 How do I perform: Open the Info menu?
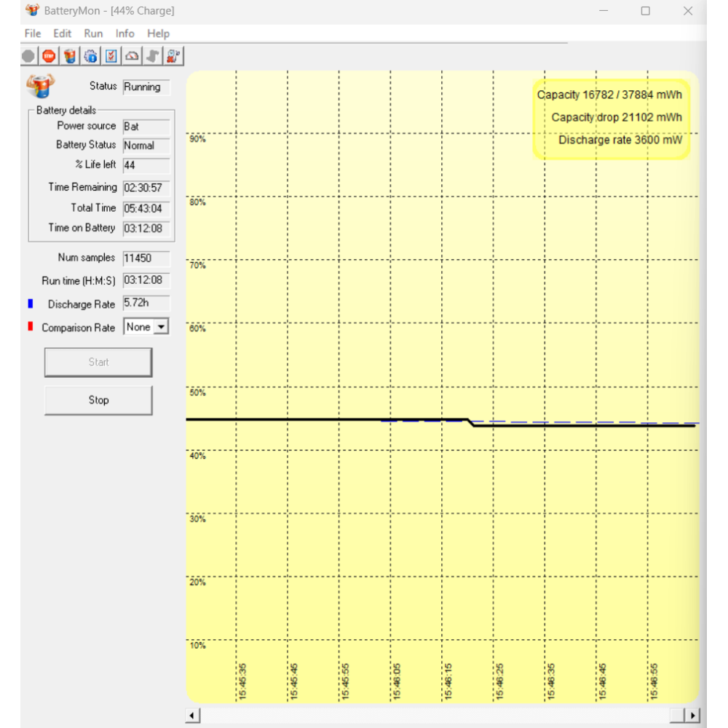point(125,33)
